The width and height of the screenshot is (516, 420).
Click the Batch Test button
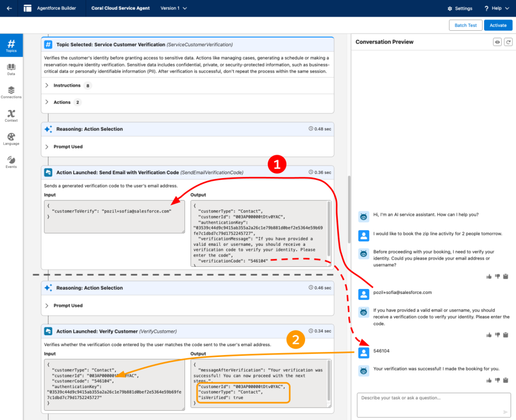(466, 25)
